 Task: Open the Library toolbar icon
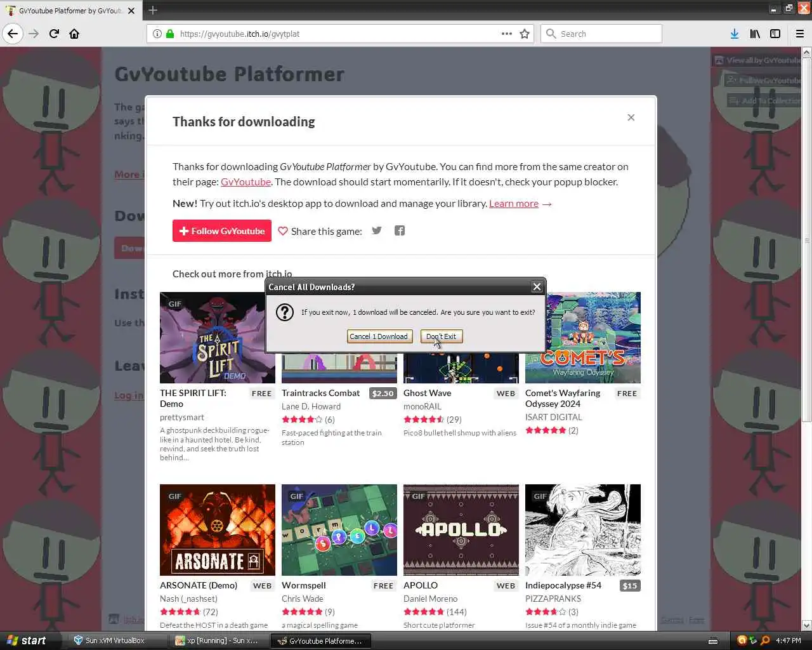pos(754,34)
